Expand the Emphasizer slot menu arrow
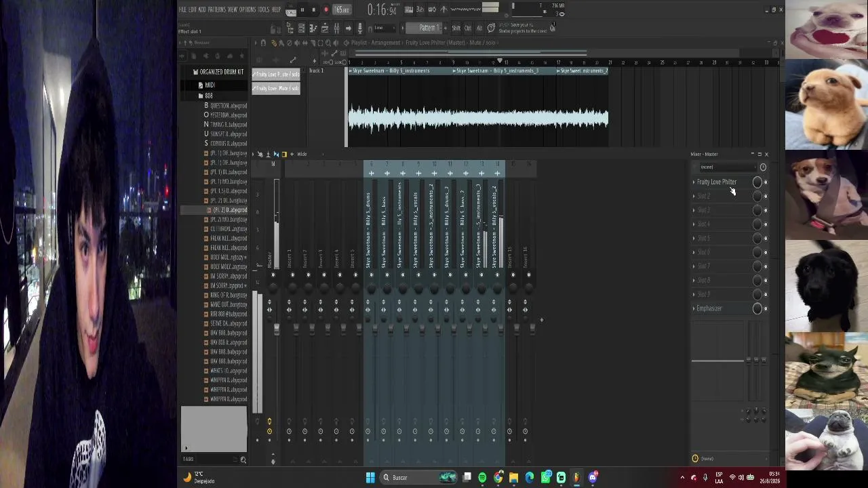Image resolution: width=868 pixels, height=488 pixels. pos(694,308)
